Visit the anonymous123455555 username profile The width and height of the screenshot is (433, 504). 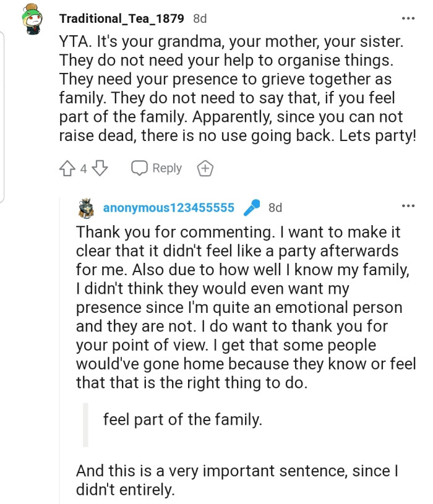pyautogui.click(x=168, y=208)
